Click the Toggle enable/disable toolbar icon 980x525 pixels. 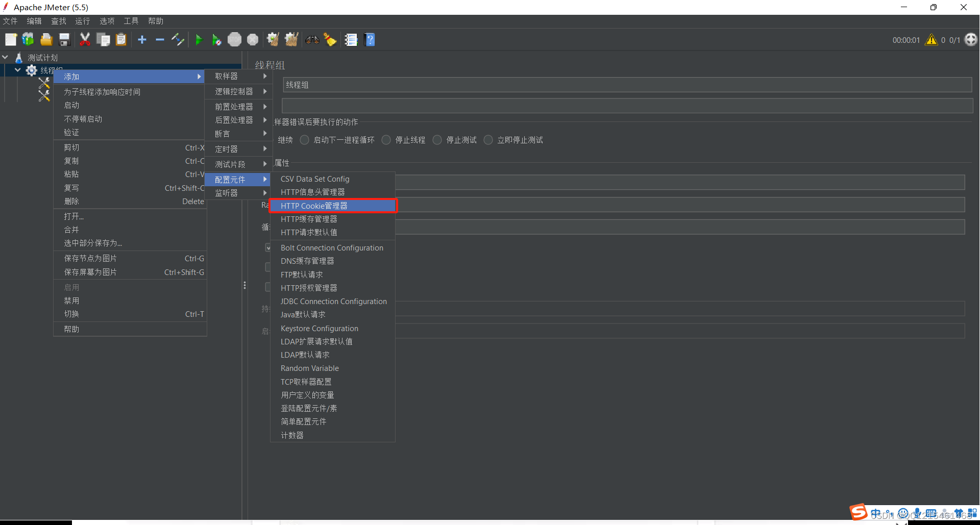pyautogui.click(x=178, y=40)
